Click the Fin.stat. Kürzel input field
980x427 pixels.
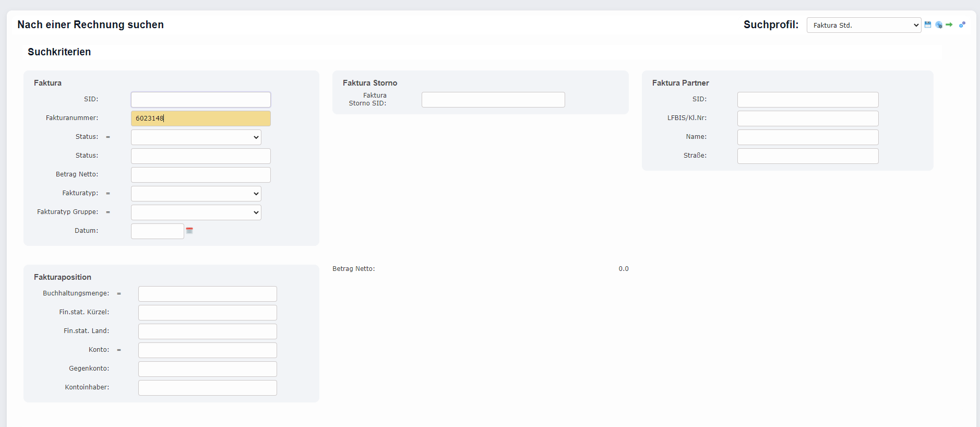tap(207, 313)
